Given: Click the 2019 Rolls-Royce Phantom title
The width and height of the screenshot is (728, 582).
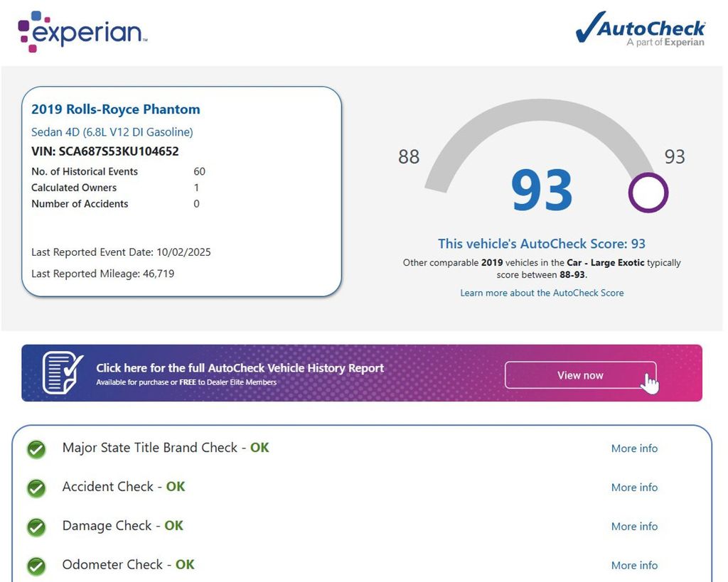Looking at the screenshot, I should point(116,109).
